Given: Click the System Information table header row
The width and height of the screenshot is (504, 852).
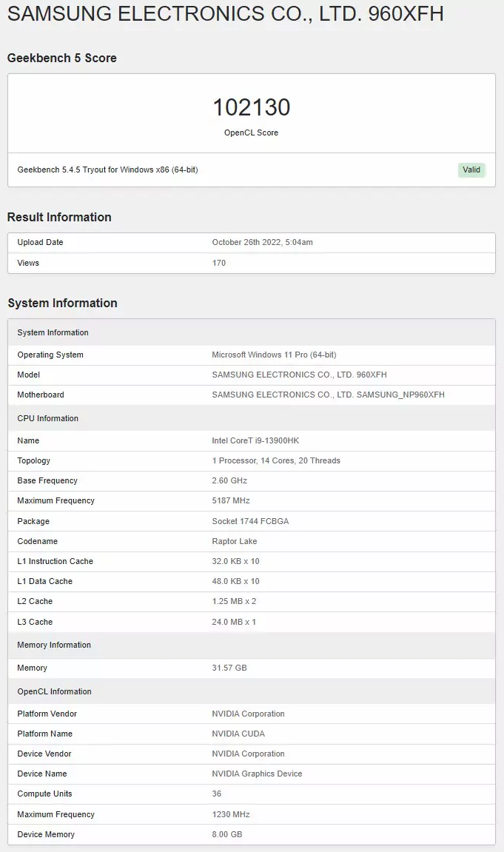Looking at the screenshot, I should pos(252,332).
